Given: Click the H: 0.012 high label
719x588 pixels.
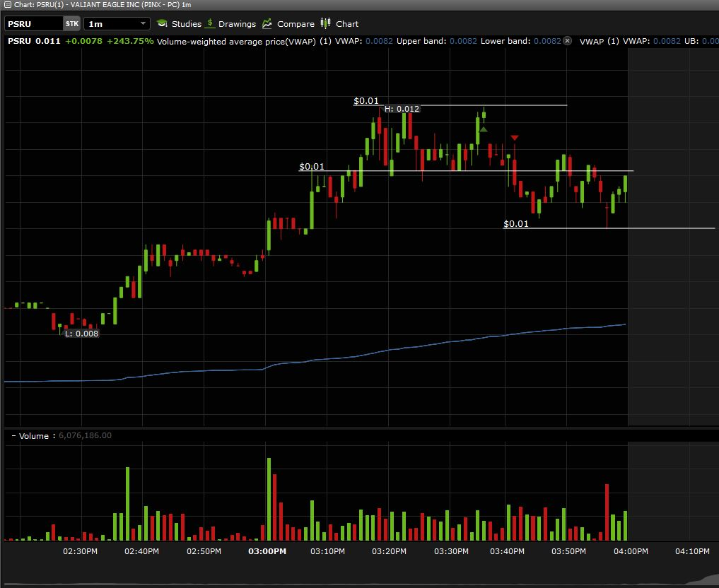Looking at the screenshot, I should coord(402,109).
